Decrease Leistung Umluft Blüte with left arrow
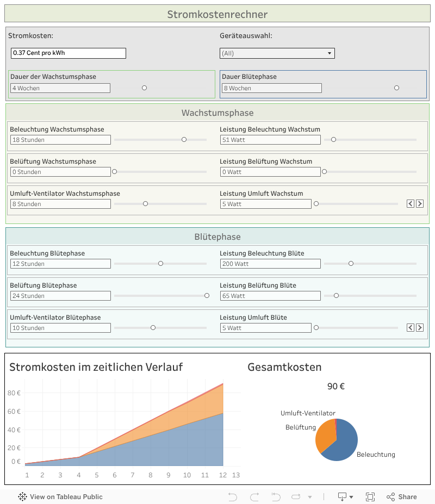Viewport: 435px width, 504px height. click(411, 328)
